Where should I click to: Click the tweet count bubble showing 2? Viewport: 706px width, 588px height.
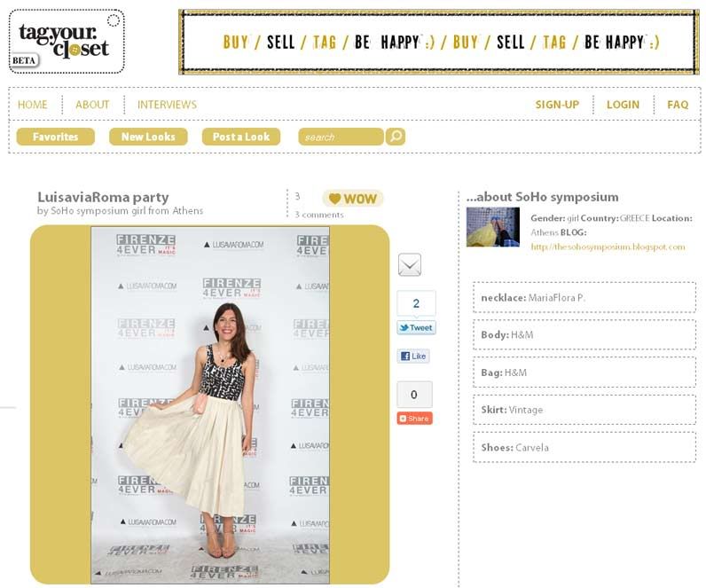coord(416,303)
